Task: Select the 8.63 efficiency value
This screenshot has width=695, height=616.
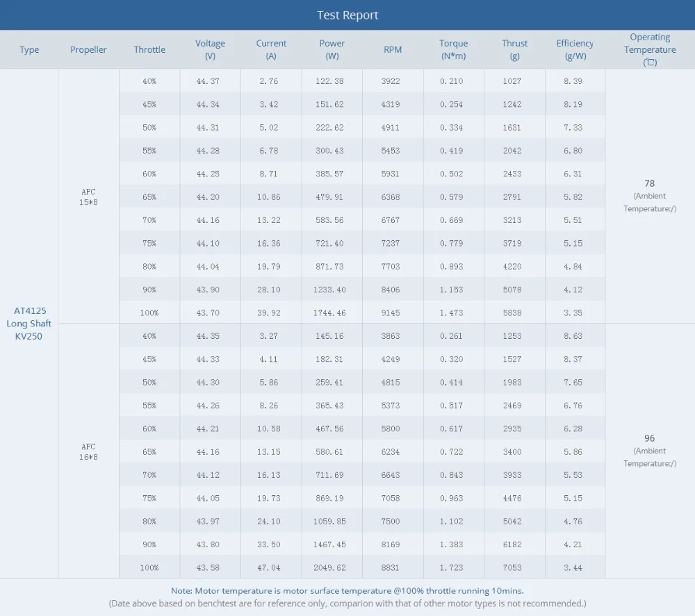Action: [x=573, y=335]
